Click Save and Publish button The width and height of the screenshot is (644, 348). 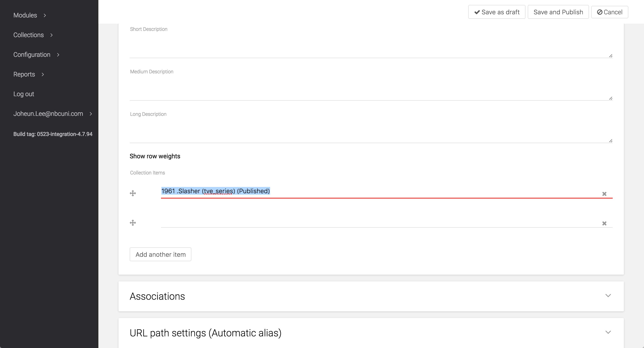[558, 12]
